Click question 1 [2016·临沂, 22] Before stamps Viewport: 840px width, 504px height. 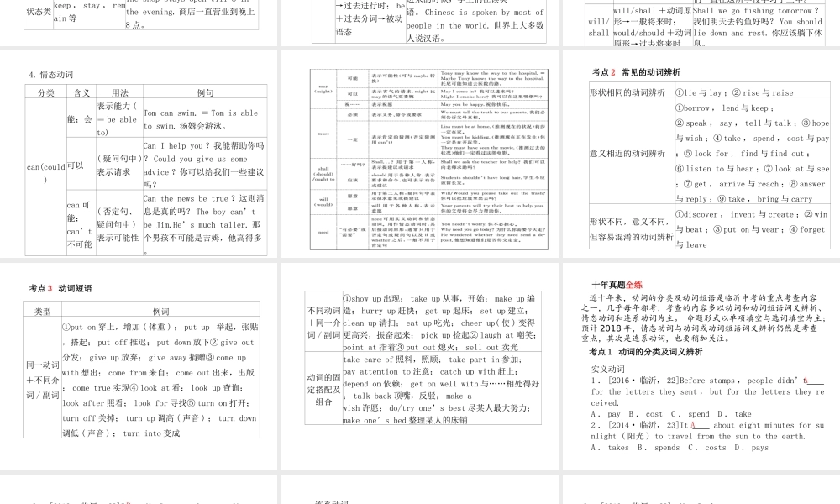click(707, 391)
